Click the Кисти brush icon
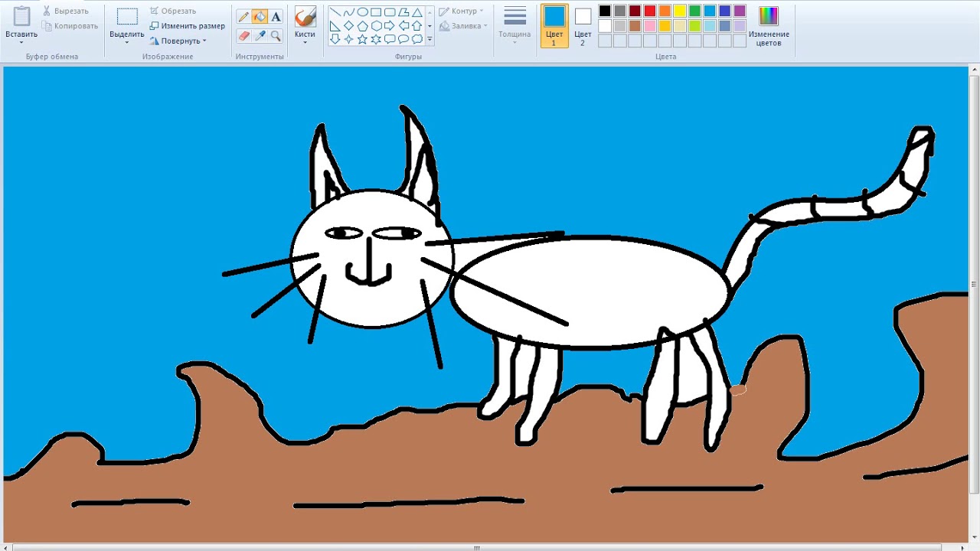 305,18
